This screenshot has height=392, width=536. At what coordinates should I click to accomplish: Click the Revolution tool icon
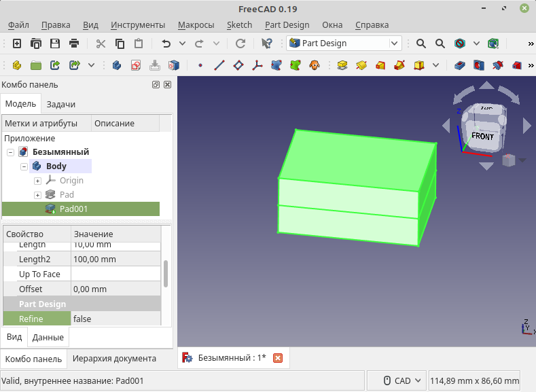[361, 65]
